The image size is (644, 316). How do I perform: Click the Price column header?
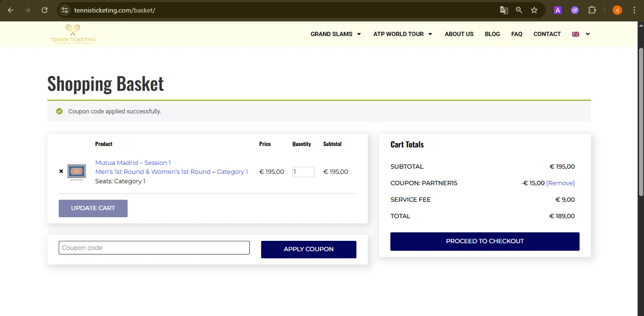[265, 144]
